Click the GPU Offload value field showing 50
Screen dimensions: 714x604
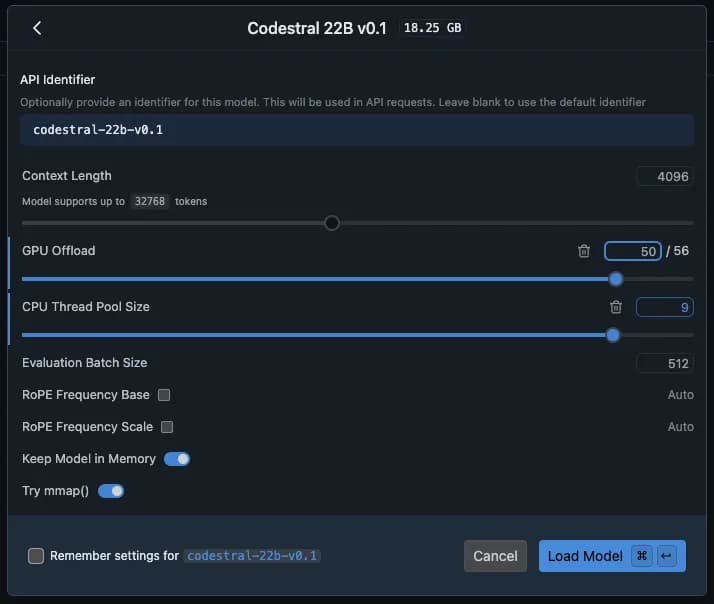click(x=632, y=251)
